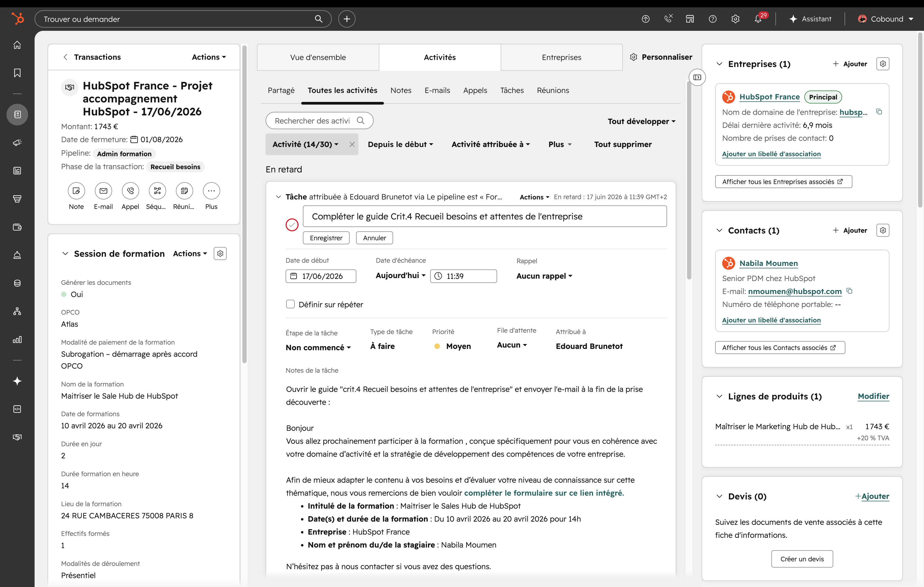Click Afficher tous les Contacts associés
Image resolution: width=924 pixels, height=587 pixels.
780,348
